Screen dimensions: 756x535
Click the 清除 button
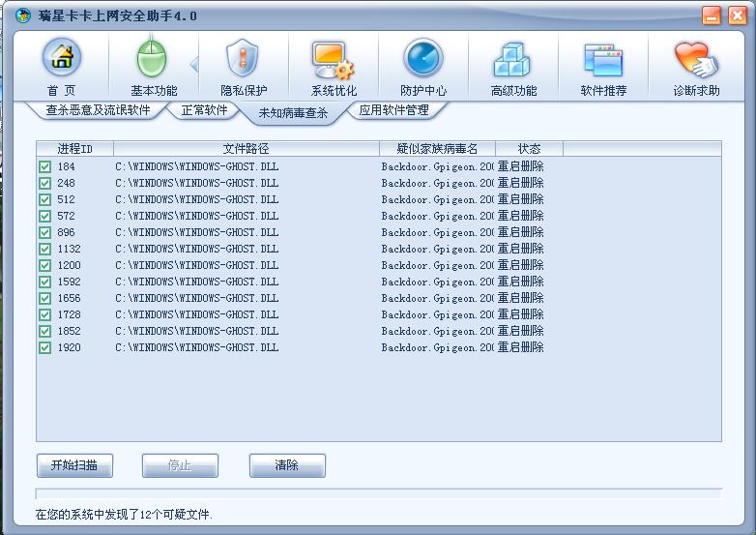(287, 465)
